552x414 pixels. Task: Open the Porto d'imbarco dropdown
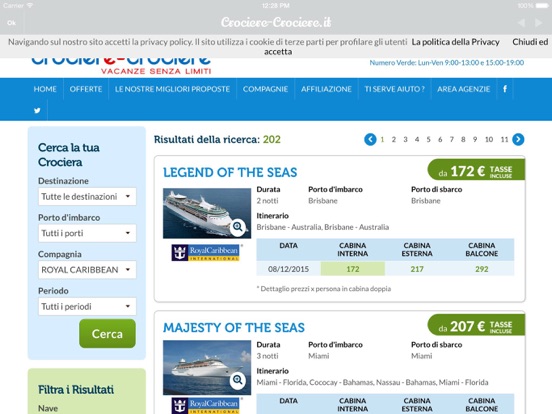coord(87,233)
